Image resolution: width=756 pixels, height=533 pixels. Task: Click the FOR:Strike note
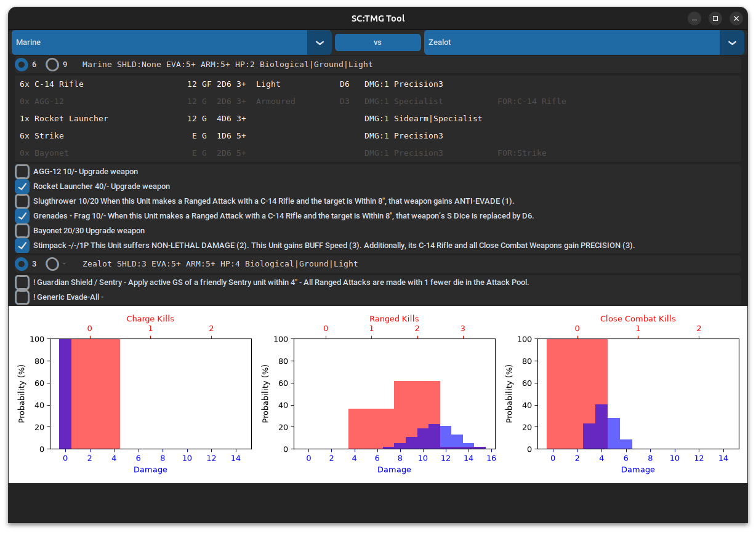[522, 153]
